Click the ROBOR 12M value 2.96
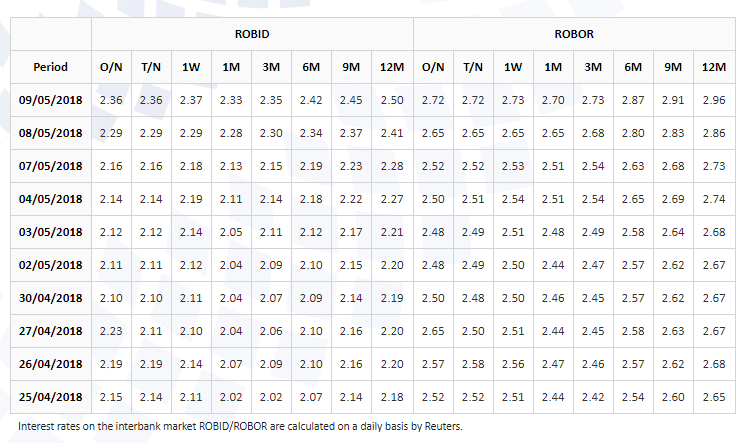The width and height of the screenshot is (743, 443). point(714,100)
